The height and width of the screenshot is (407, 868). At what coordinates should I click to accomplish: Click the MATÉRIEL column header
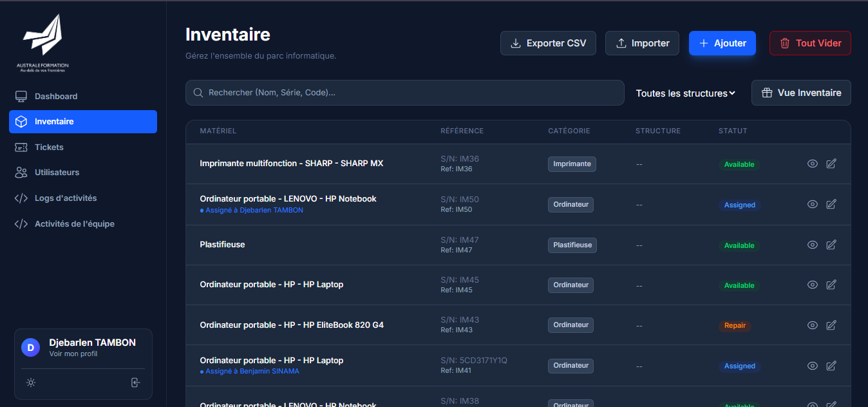point(218,131)
